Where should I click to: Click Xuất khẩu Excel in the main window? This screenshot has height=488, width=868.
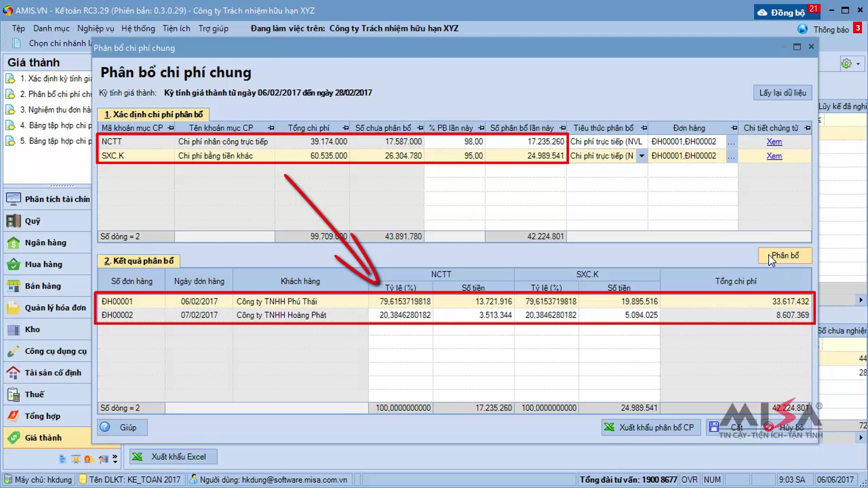pos(174,457)
